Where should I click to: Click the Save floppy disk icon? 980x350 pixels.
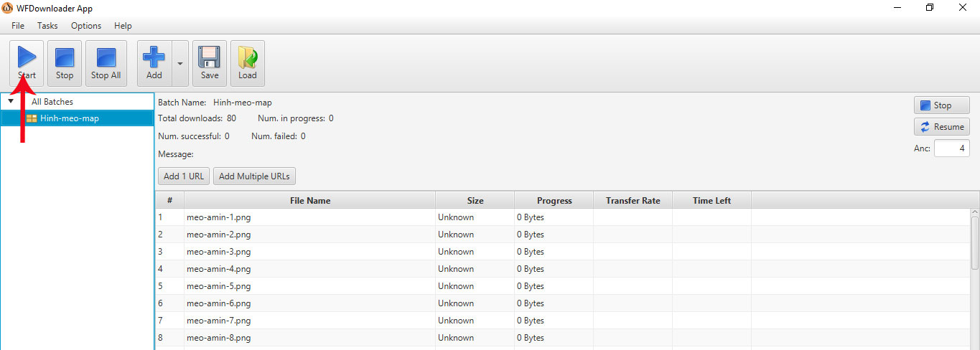click(210, 57)
